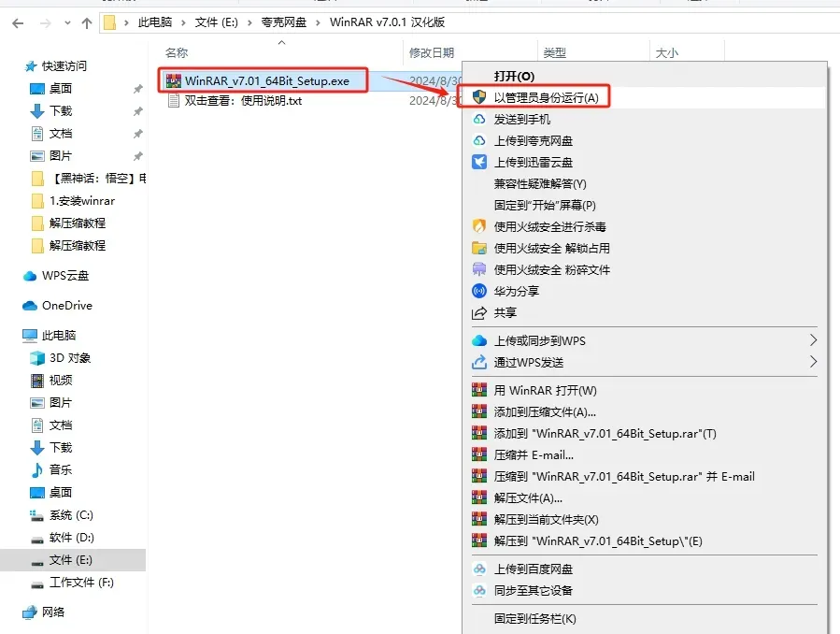The image size is (840, 634).
Task: Click the Back navigation arrow
Action: click(18, 23)
